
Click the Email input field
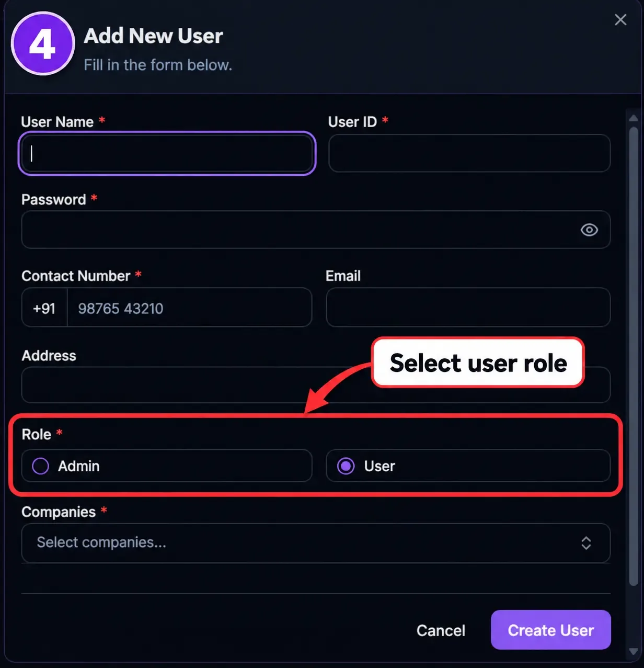coord(468,308)
